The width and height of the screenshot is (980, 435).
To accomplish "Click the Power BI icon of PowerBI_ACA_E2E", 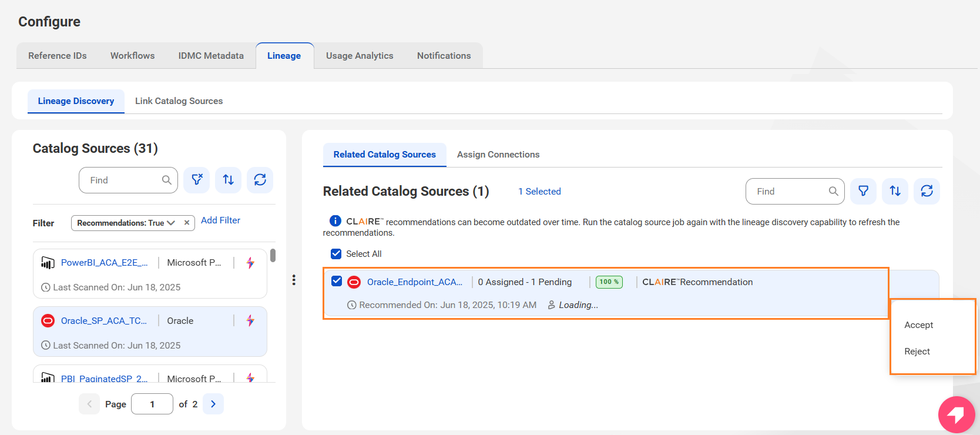I will click(x=48, y=263).
